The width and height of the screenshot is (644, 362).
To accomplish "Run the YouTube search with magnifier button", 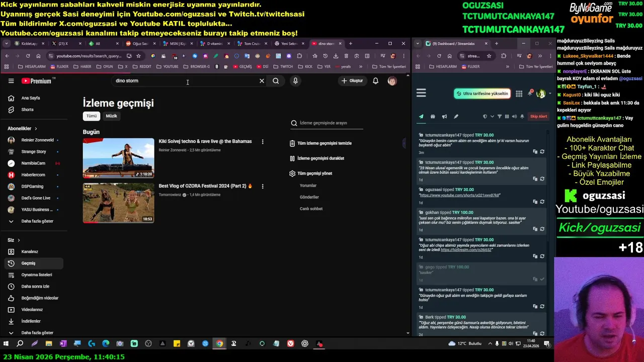I will (276, 81).
